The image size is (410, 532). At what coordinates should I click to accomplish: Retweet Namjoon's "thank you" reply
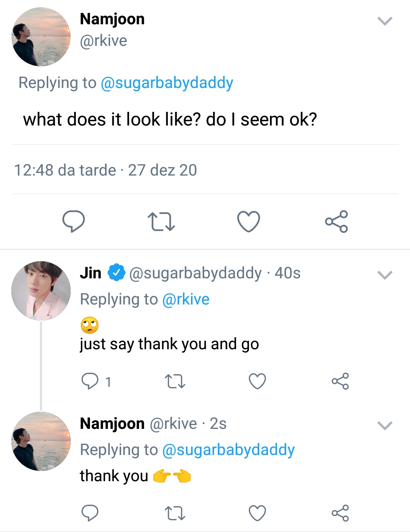click(175, 513)
